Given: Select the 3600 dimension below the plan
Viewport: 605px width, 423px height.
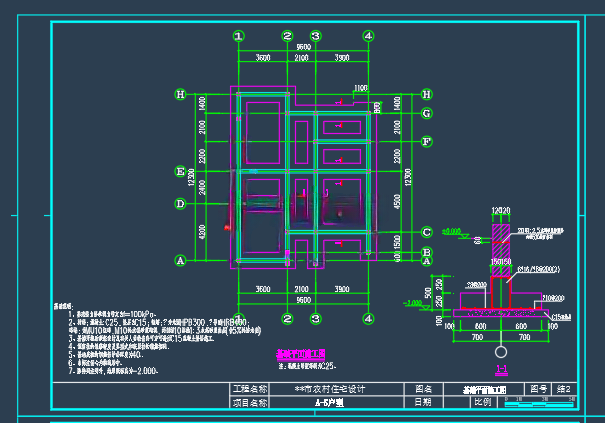Looking at the screenshot, I should [263, 289].
